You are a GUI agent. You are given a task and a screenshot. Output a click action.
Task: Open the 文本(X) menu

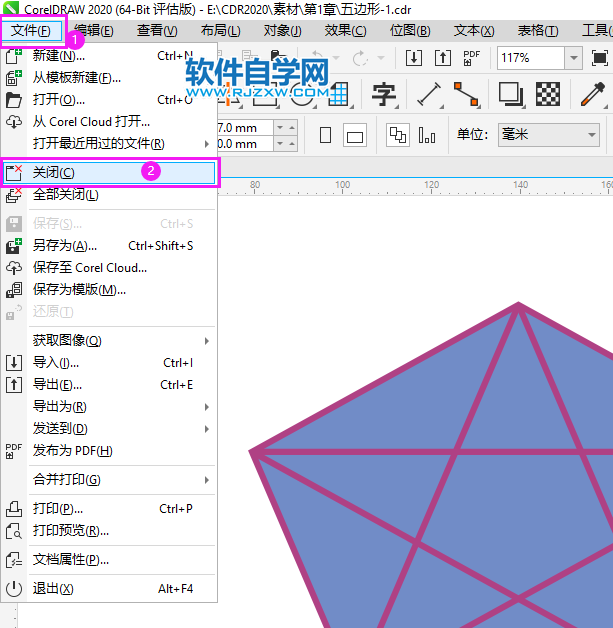tap(474, 30)
